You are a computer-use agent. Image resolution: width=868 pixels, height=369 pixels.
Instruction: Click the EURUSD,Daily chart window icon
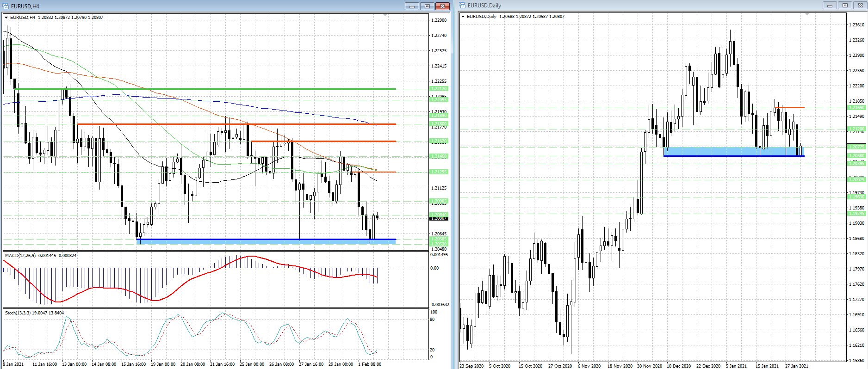[462, 6]
